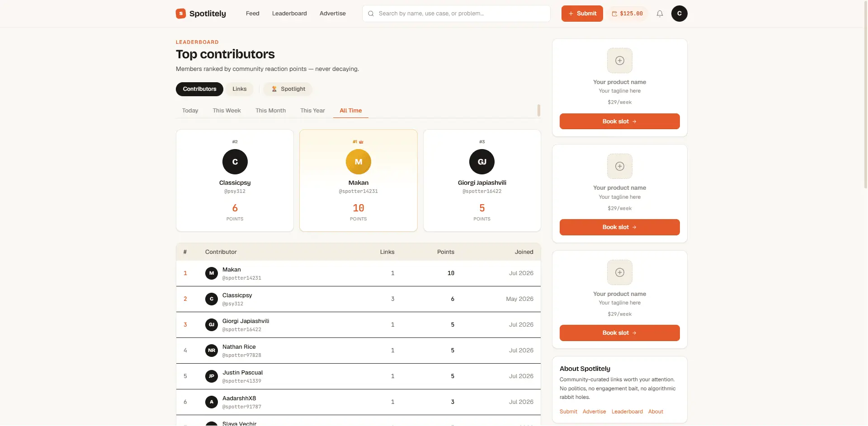Click Giorgi Japiashvili's avatar in the #3 podium card

482,162
